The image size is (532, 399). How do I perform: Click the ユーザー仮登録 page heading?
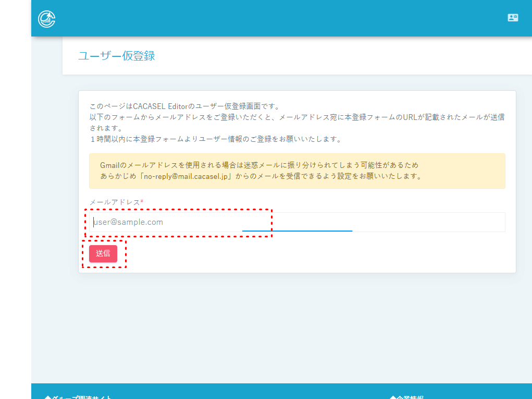tap(117, 56)
